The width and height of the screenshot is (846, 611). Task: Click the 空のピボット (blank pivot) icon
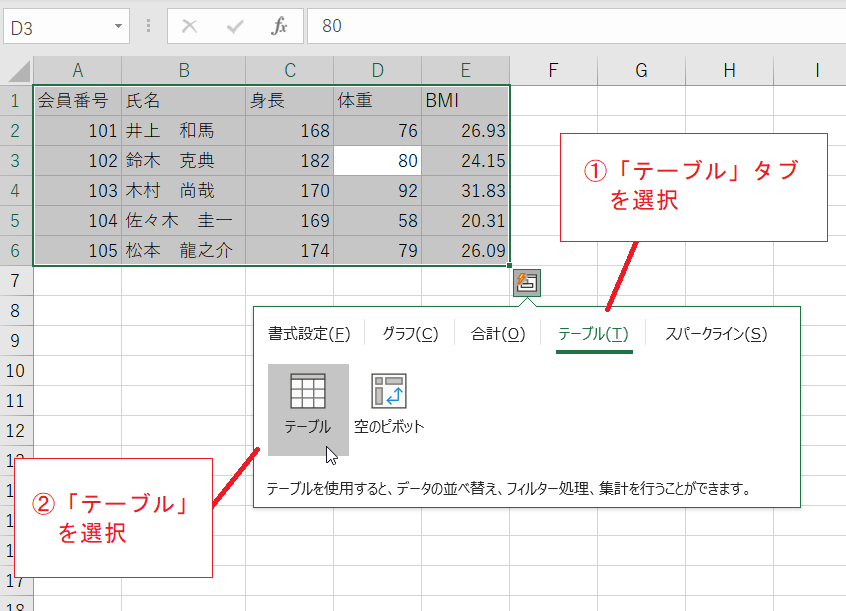click(x=390, y=395)
